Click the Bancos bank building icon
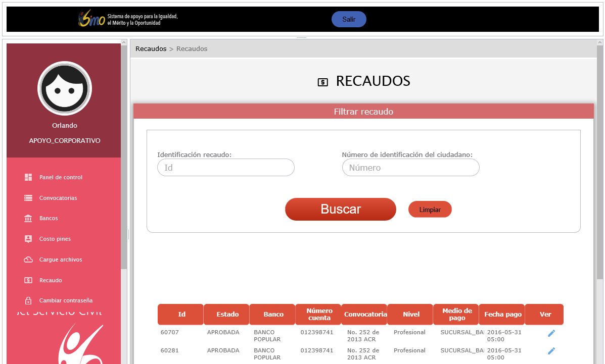605x364 pixels. [28, 218]
